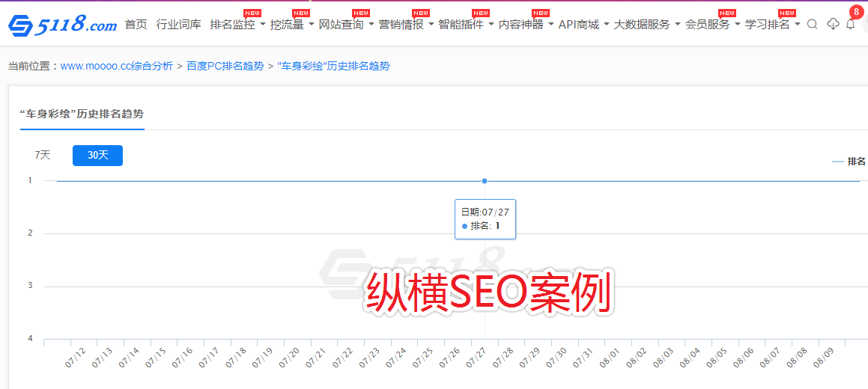Select the "车身彩绘"历史排名趋势 tab

click(x=82, y=114)
